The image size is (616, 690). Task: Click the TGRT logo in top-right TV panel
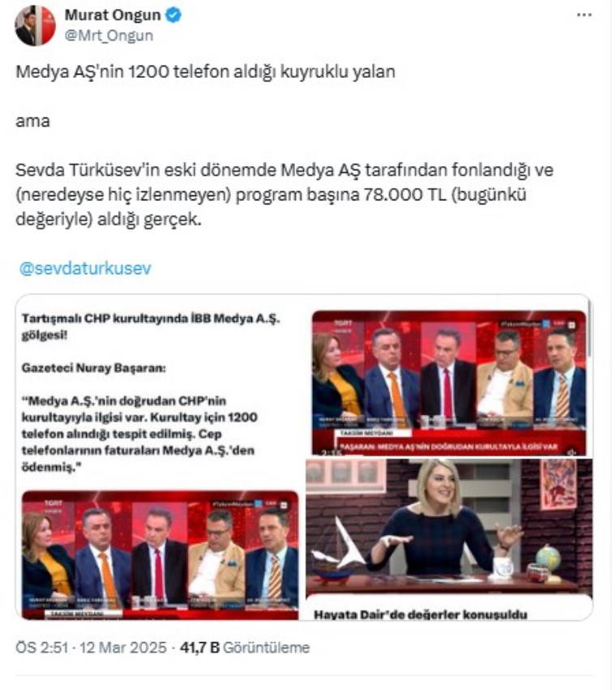pyautogui.click(x=343, y=325)
